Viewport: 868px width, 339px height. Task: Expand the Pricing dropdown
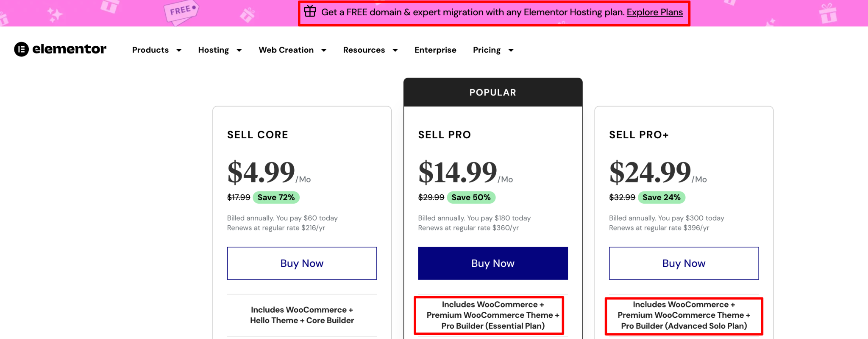(492, 50)
